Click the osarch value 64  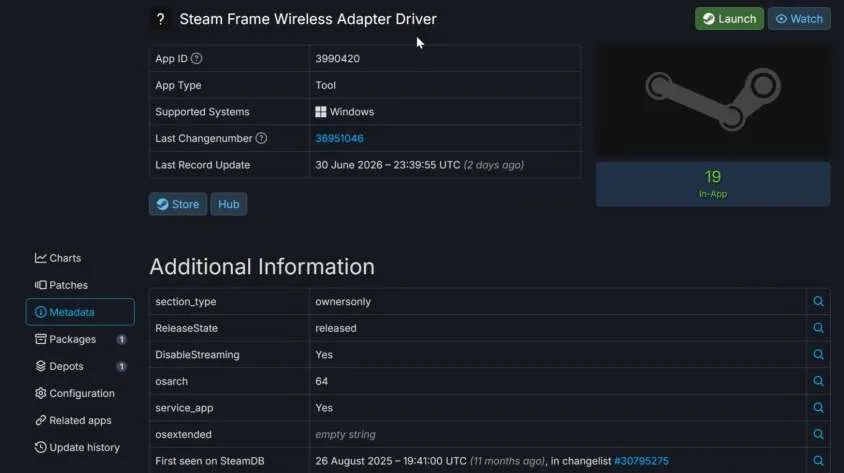point(321,381)
